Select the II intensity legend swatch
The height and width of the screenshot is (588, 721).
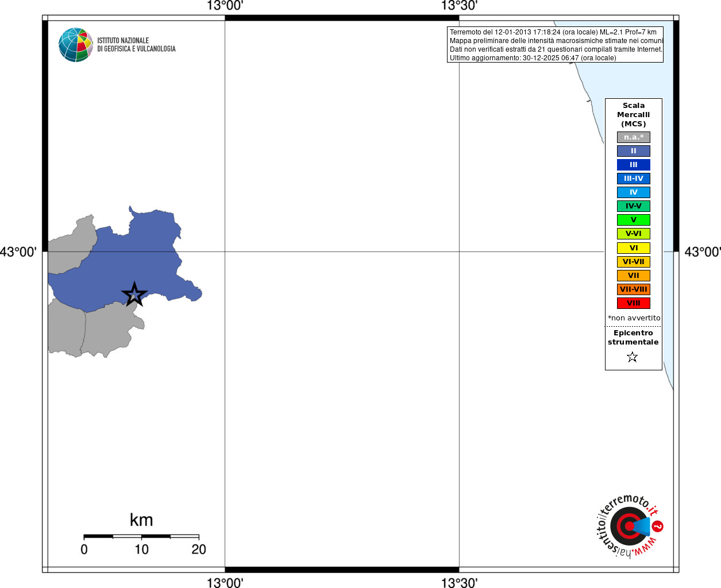[x=634, y=151]
